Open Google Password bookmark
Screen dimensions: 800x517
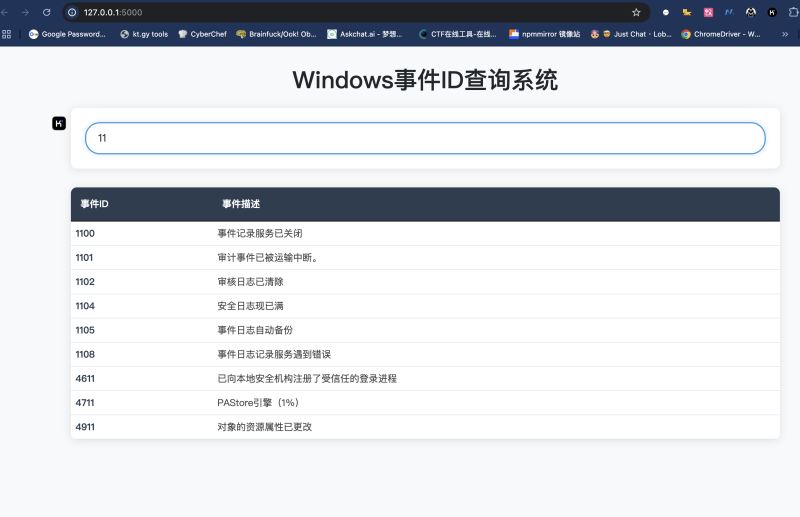(x=67, y=34)
